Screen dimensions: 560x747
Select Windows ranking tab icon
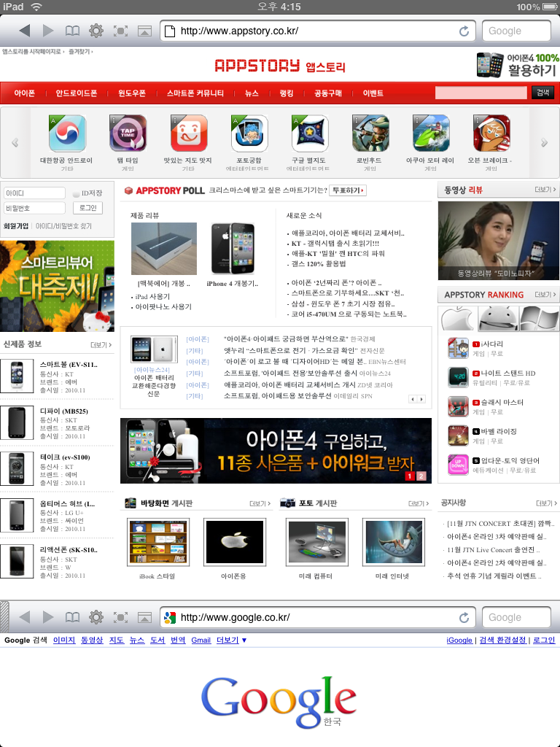coord(539,318)
